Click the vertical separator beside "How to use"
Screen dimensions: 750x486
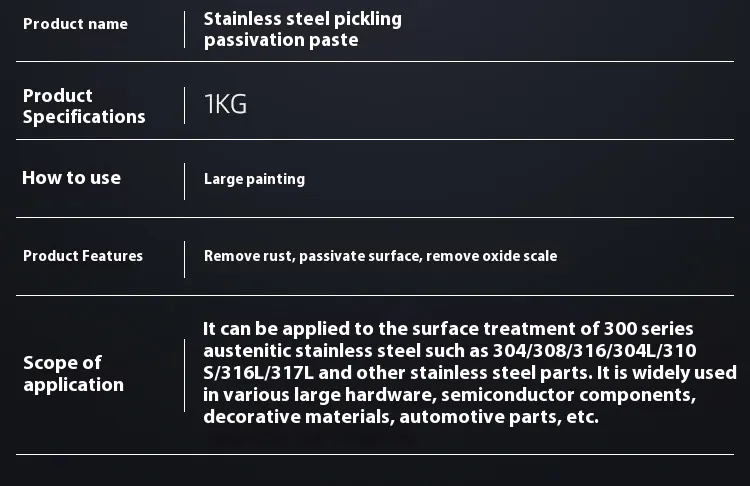[x=185, y=181]
